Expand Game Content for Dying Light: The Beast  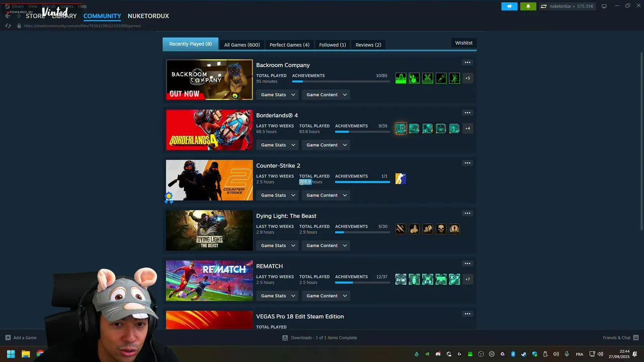pos(327,245)
